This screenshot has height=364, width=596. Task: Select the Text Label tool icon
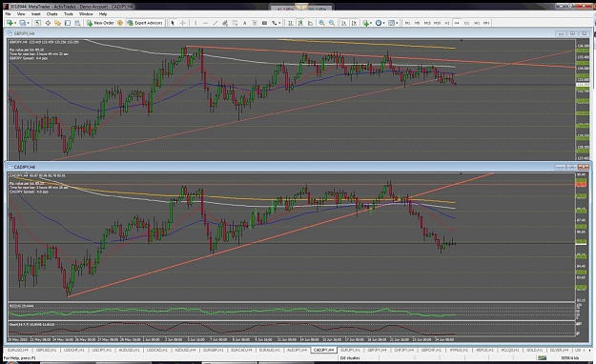pyautogui.click(x=255, y=23)
